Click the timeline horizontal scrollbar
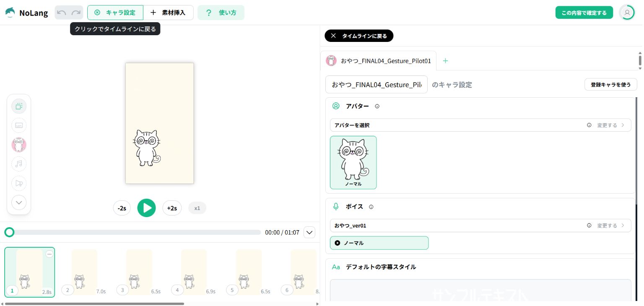644x306 pixels. (94, 303)
